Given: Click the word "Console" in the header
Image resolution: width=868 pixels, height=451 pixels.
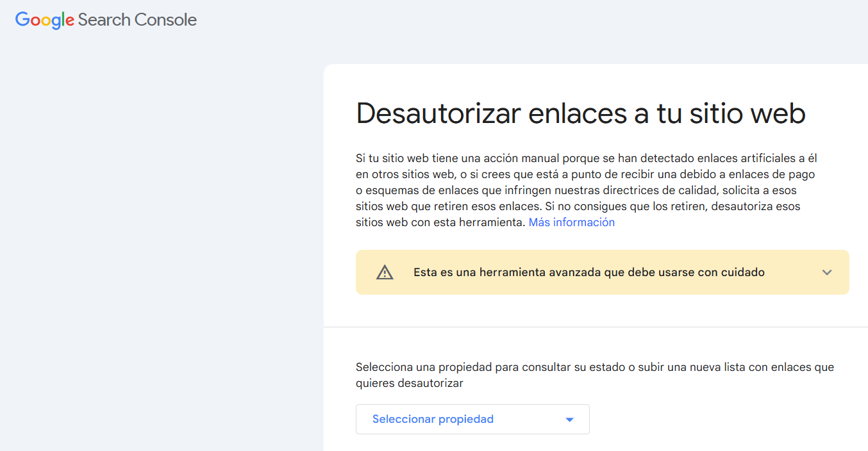Looking at the screenshot, I should click(165, 20).
